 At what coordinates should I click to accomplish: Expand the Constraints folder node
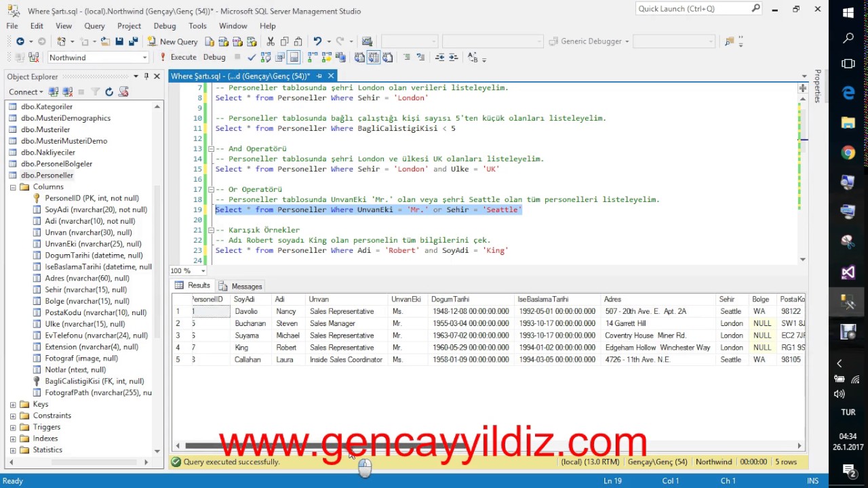[x=13, y=416]
